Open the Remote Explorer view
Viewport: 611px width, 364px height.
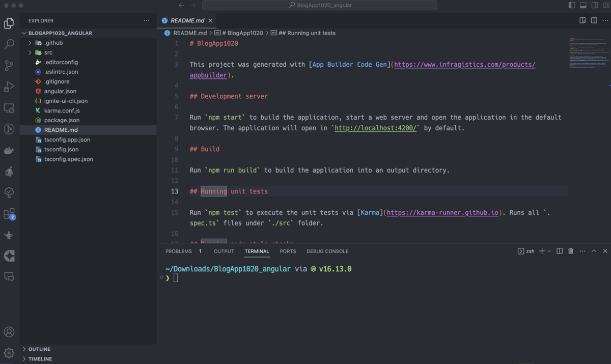[x=9, y=108]
